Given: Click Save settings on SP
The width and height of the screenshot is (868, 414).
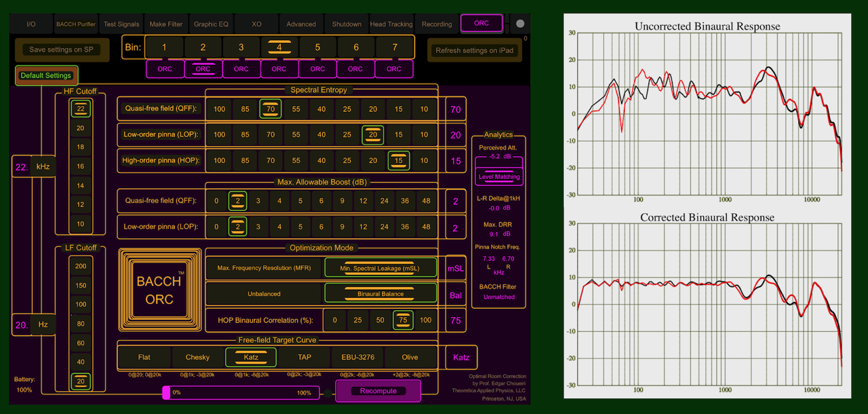Looking at the screenshot, I should tap(61, 50).
